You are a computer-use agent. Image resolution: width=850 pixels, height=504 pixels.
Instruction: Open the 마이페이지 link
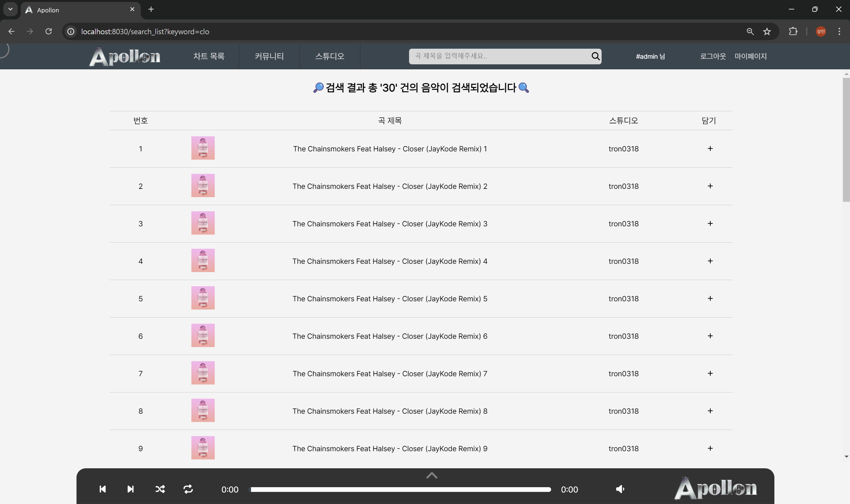(750, 56)
